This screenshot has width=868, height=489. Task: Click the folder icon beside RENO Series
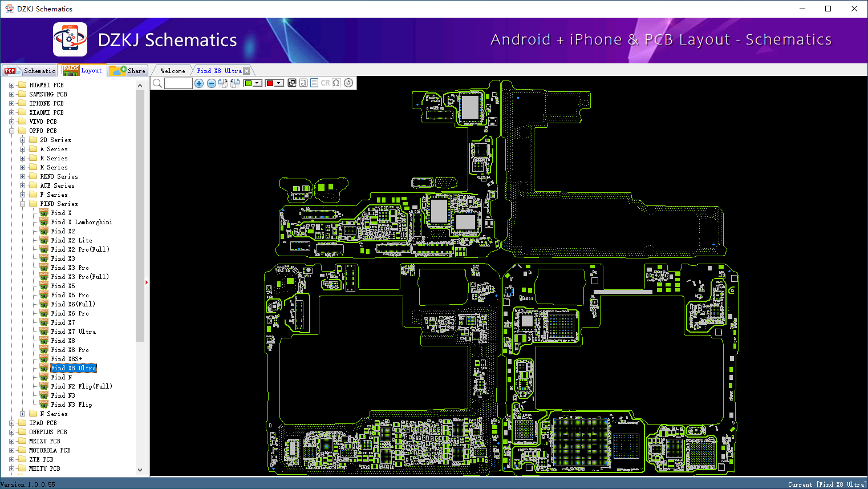(x=33, y=176)
